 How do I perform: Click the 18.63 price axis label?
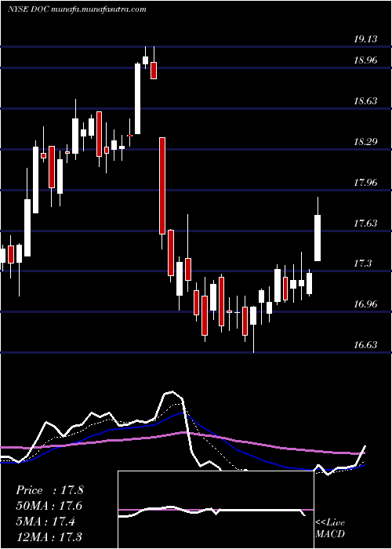[365, 101]
